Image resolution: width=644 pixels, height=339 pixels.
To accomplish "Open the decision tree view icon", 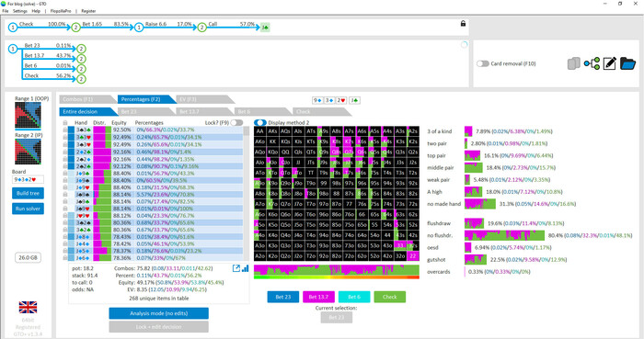I will 592,63.
